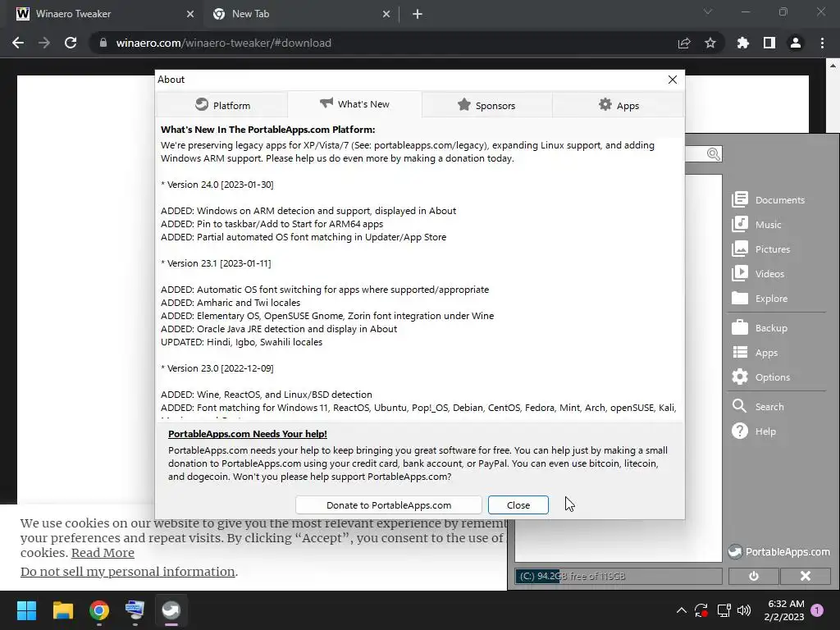Click Do not sell my personal information

click(x=127, y=572)
